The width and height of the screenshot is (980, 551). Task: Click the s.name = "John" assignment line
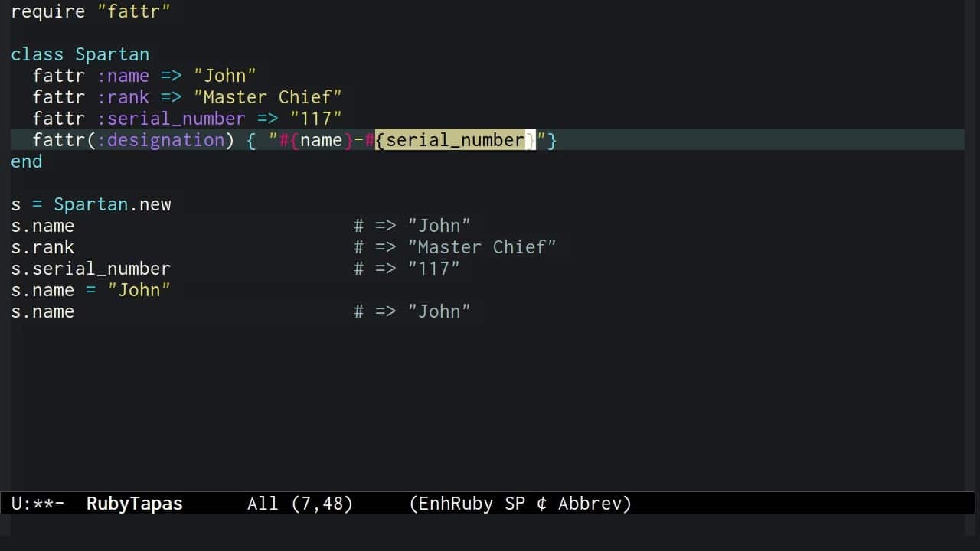click(x=90, y=290)
